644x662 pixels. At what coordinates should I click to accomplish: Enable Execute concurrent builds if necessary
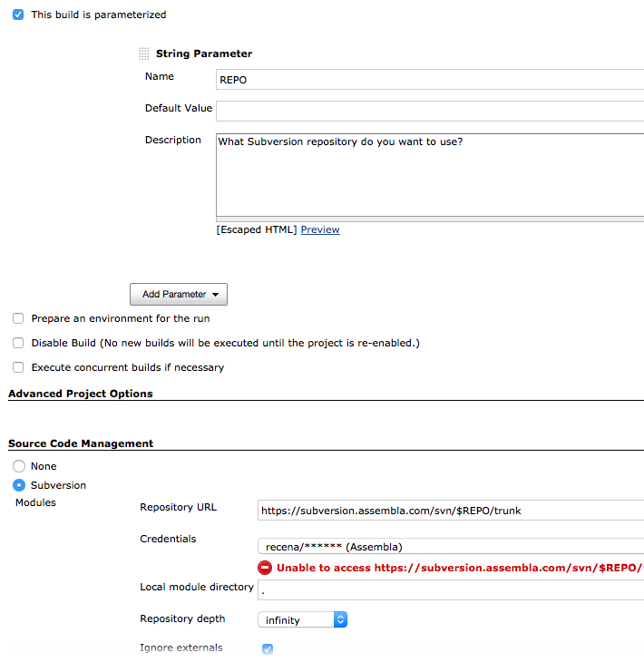point(18,368)
